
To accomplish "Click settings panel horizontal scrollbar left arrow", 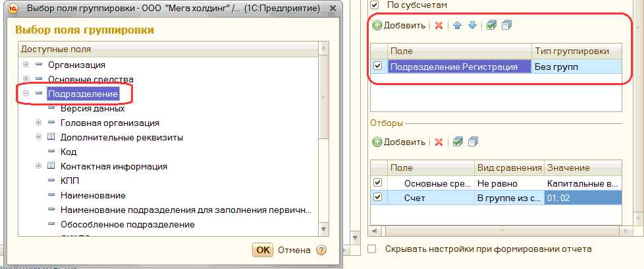I will click(374, 231).
